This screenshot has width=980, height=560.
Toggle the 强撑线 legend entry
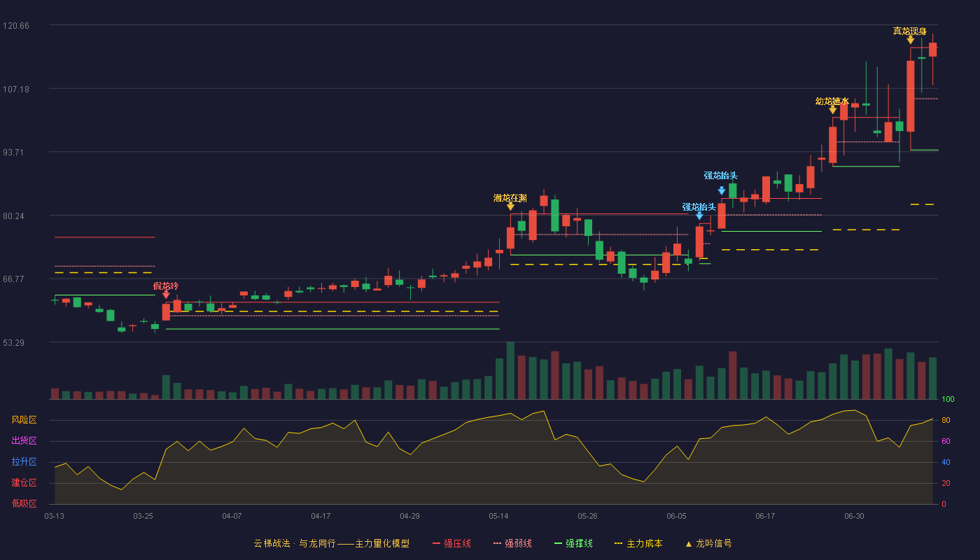coord(573,543)
